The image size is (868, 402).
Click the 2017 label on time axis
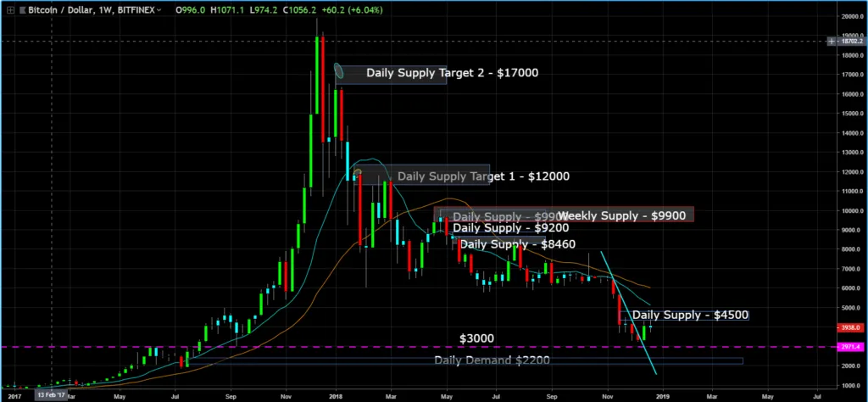point(14,396)
